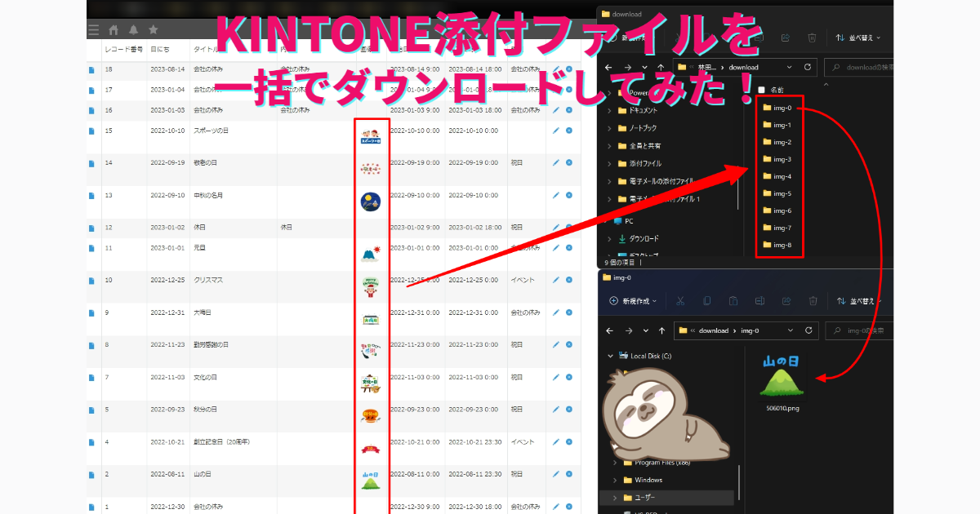The image size is (980, 514).
Task: Click copy icon in img-0 window toolbar
Action: pyautogui.click(x=707, y=301)
